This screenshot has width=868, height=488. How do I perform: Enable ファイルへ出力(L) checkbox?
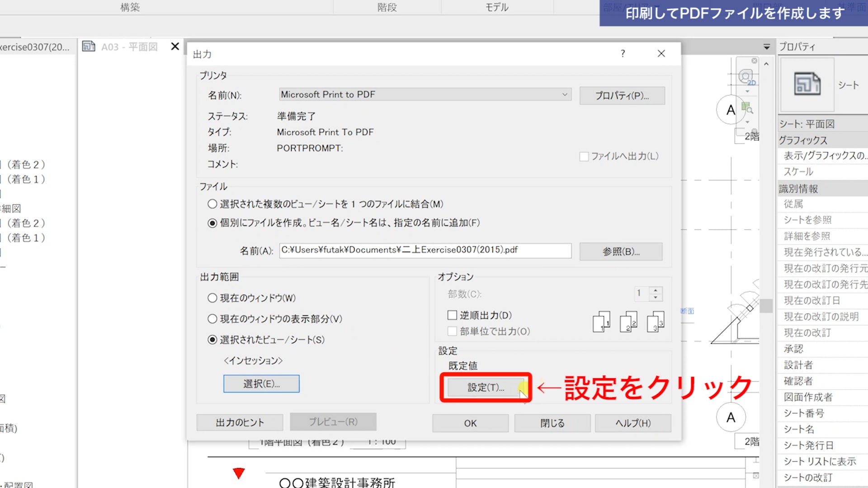click(584, 156)
